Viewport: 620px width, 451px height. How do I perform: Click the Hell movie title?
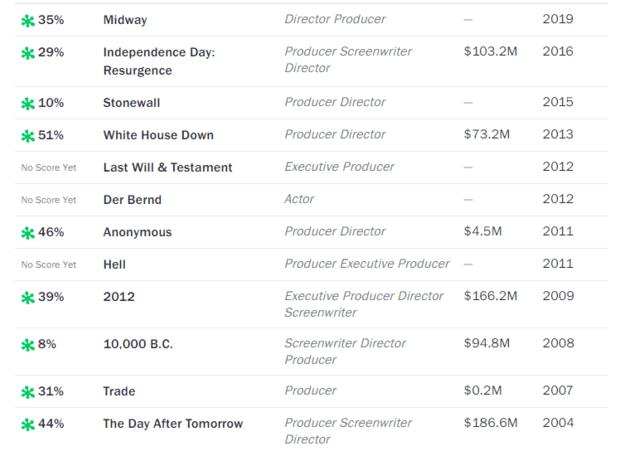click(x=114, y=264)
